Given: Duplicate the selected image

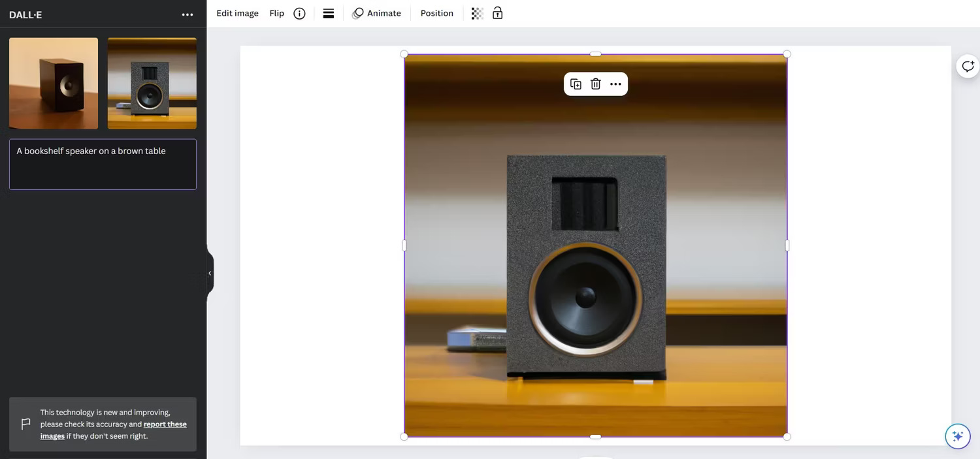Looking at the screenshot, I should point(576,84).
